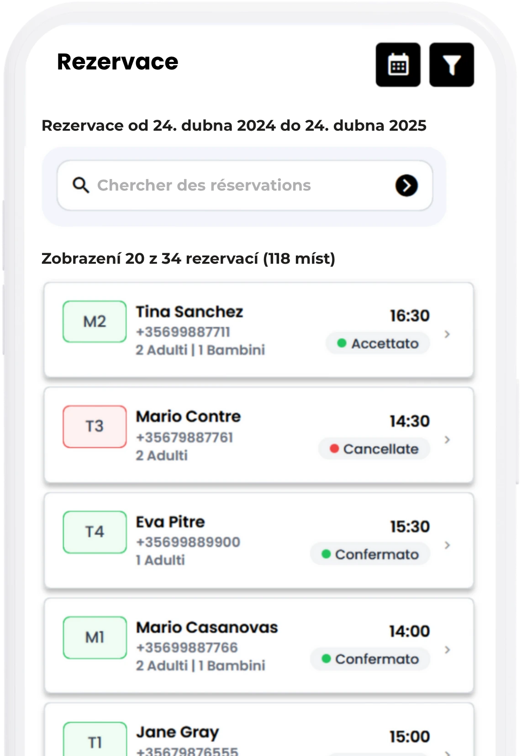Screen dimensions: 532x756
Task: Submit search with the arrow button
Action: [406, 186]
